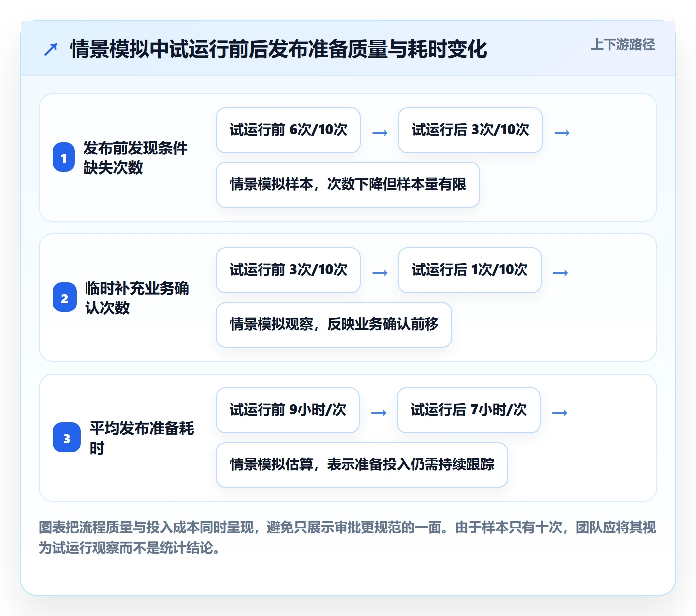Click the 试运行后 1次/10次 box
Screen dimensions: 696x616
[470, 270]
